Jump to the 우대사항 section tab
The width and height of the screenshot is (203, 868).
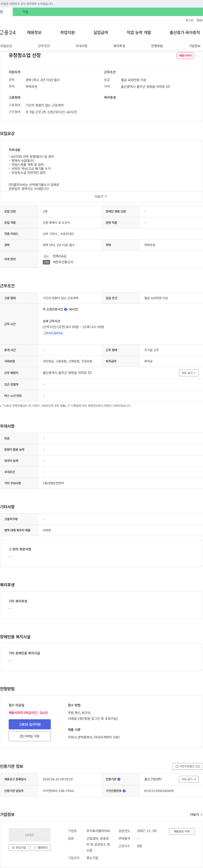tap(81, 46)
